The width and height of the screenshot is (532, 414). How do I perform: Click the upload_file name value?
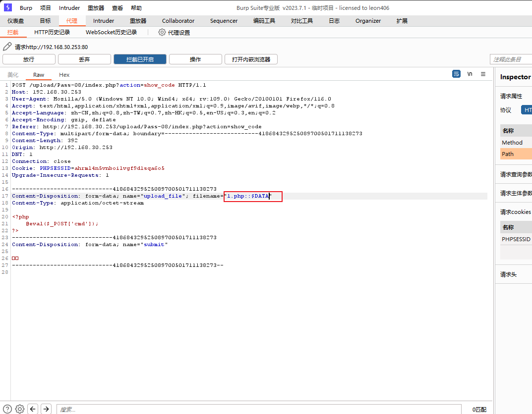[163, 196]
